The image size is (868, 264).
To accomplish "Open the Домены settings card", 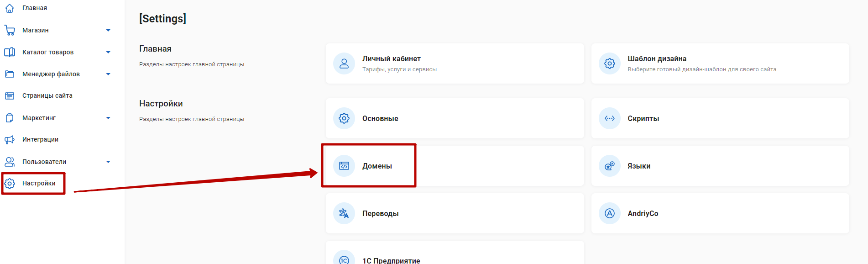I will click(455, 166).
